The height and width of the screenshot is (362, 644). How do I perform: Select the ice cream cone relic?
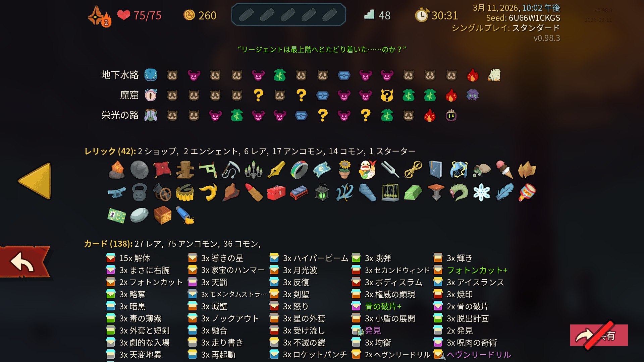[x=504, y=169]
